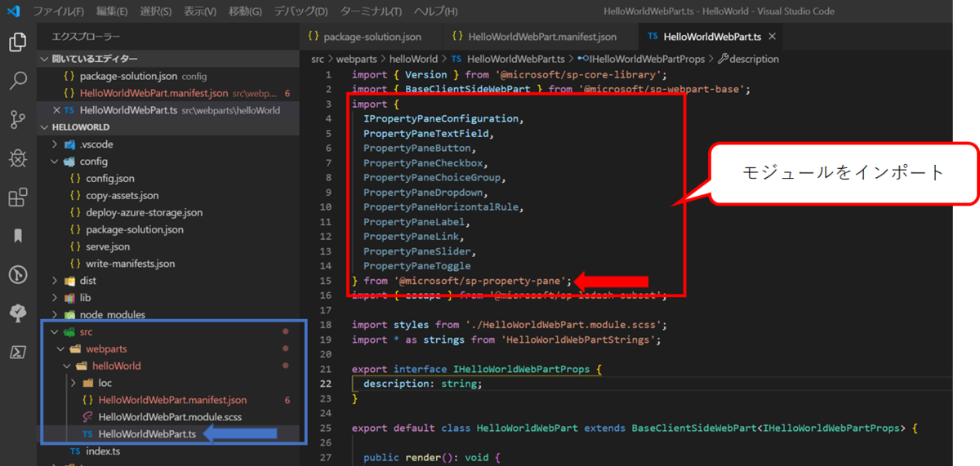Image resolution: width=980 pixels, height=466 pixels.
Task: Open the デバッグ(D) menu
Action: [301, 11]
